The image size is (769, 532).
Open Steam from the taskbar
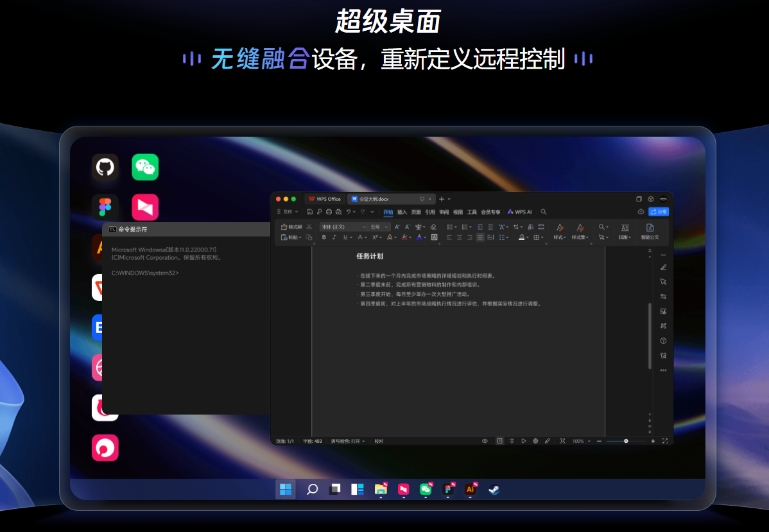[x=493, y=489]
